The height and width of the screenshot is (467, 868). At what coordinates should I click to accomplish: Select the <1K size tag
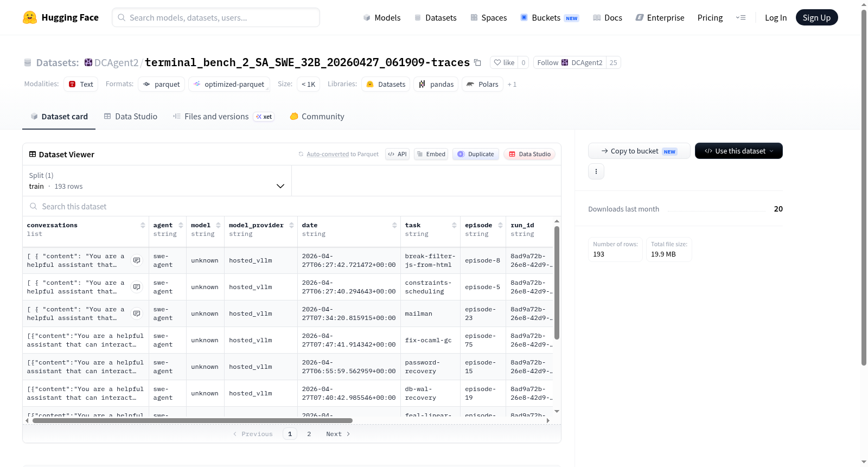click(x=308, y=84)
